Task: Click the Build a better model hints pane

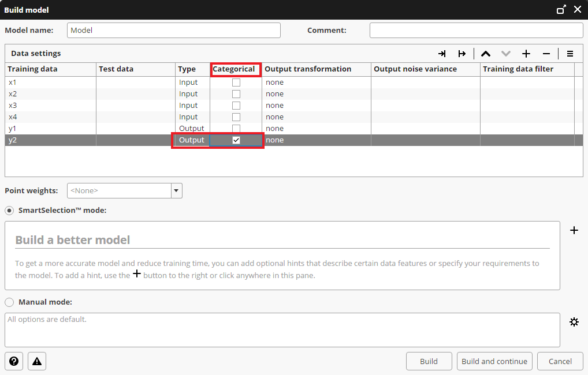Action: (x=282, y=256)
